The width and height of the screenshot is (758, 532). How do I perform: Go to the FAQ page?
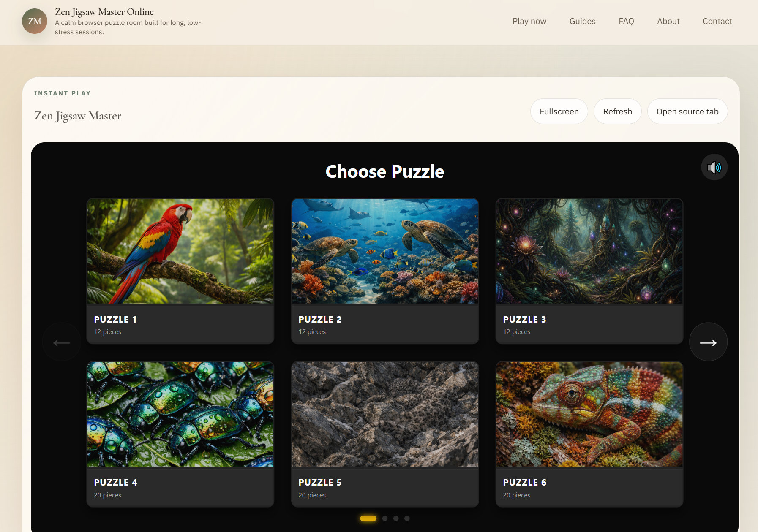pos(626,21)
